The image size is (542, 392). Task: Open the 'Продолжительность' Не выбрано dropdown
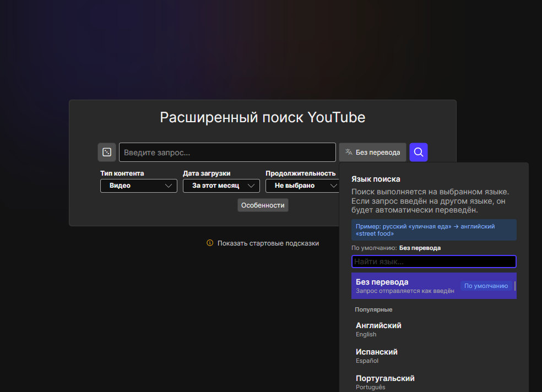[x=302, y=186]
